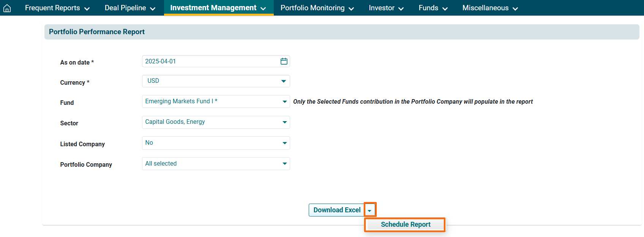644x237 pixels.
Task: Click the As on date input field
Action: [211, 61]
